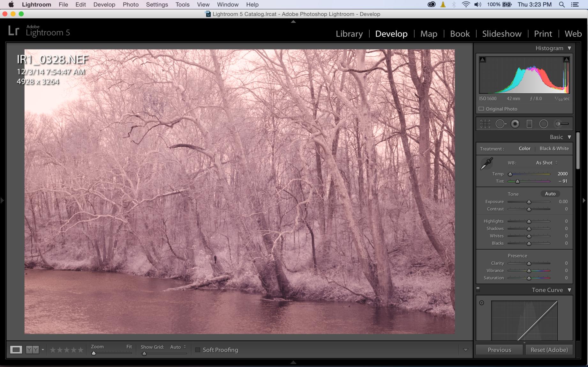588x367 pixels.
Task: Click the Tone Curve target adjustment icon
Action: click(482, 303)
